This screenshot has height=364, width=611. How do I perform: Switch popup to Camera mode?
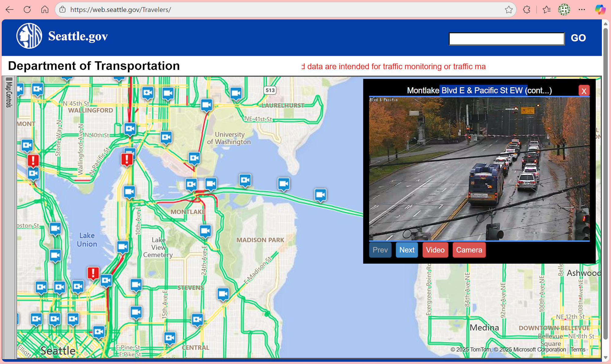469,250
